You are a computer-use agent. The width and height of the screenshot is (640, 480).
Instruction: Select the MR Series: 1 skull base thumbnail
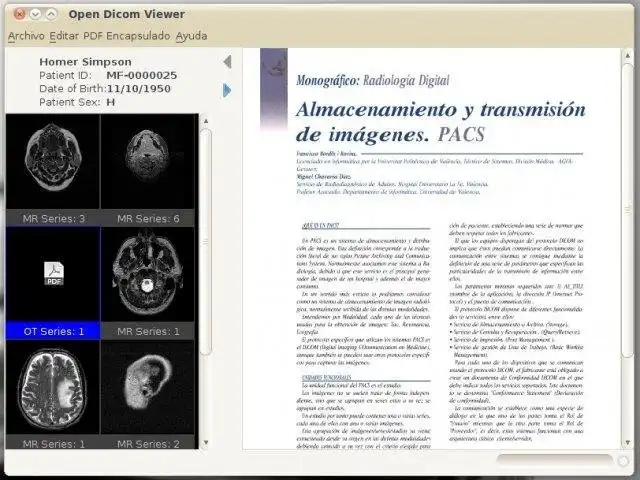click(x=147, y=274)
